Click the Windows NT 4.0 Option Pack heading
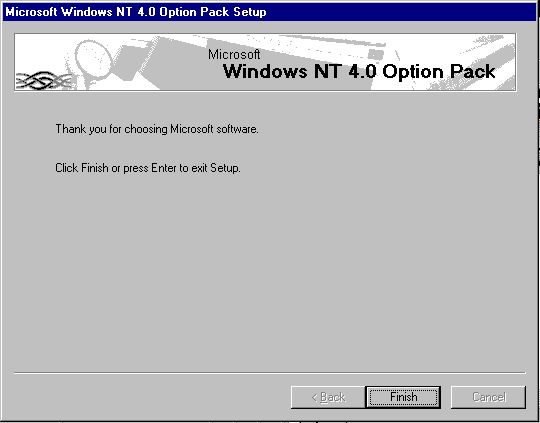Viewport: 540px width, 423px height. (x=359, y=71)
